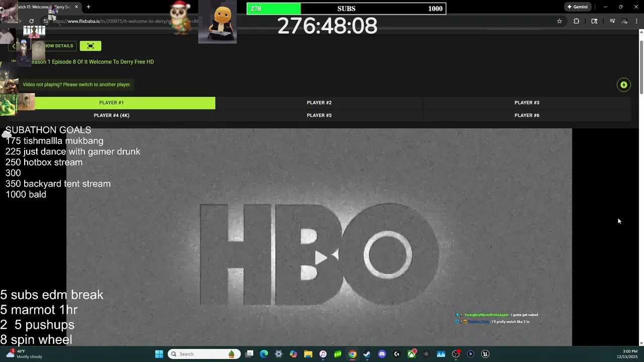Click the taskbar Search box
This screenshot has height=362, width=644.
point(204,354)
